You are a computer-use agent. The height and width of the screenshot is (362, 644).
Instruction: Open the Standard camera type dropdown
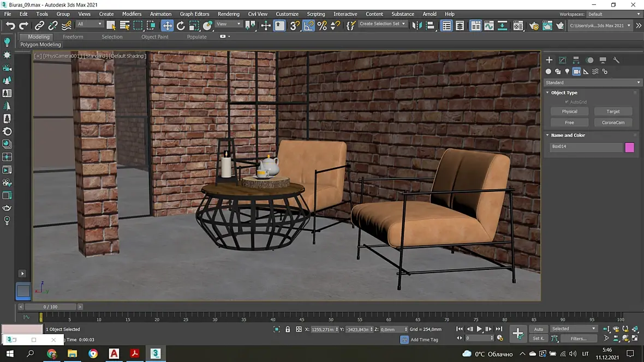point(593,82)
